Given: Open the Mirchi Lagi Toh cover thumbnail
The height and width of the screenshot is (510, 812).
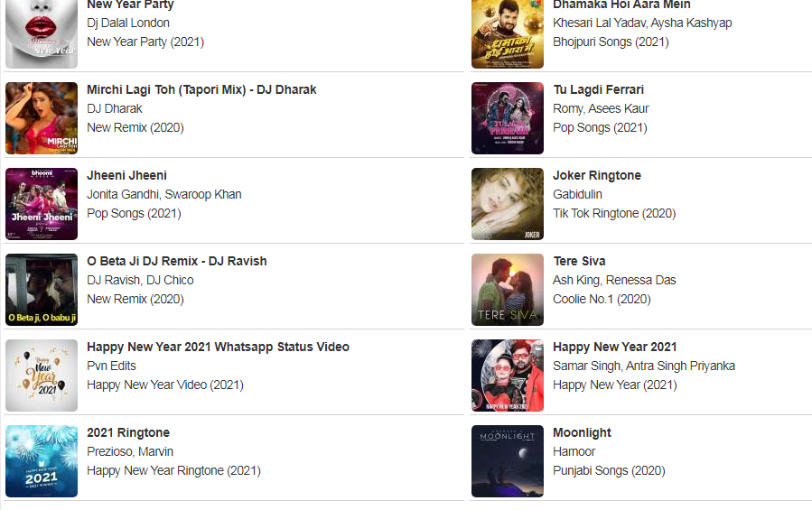Looking at the screenshot, I should point(42,118).
